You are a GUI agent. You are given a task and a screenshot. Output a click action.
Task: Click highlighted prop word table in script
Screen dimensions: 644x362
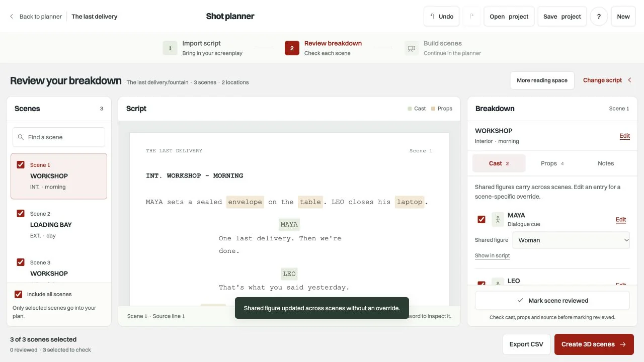point(310,202)
